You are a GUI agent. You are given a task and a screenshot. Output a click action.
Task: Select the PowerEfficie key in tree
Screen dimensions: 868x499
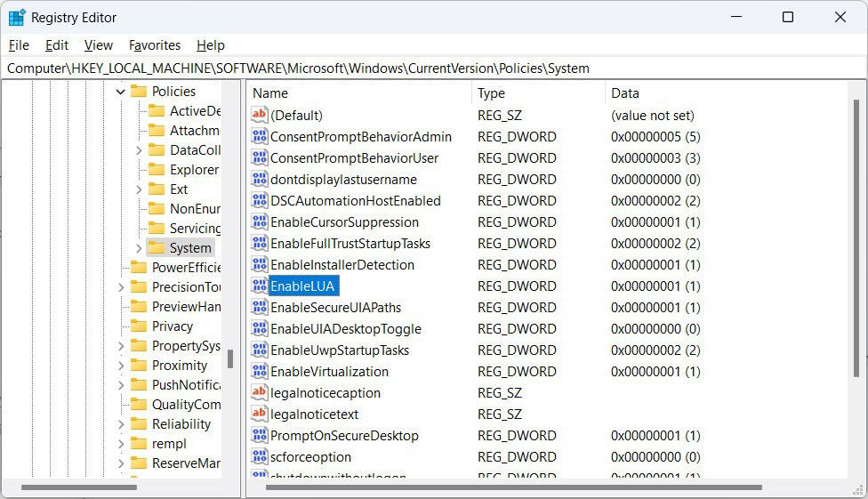(x=187, y=268)
